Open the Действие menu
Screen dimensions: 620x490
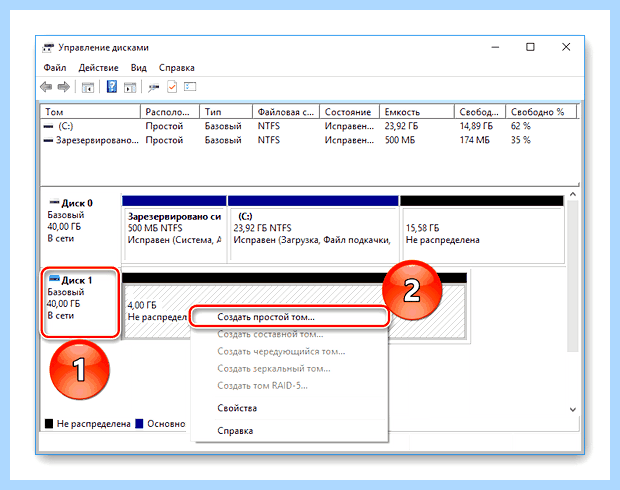pos(98,68)
